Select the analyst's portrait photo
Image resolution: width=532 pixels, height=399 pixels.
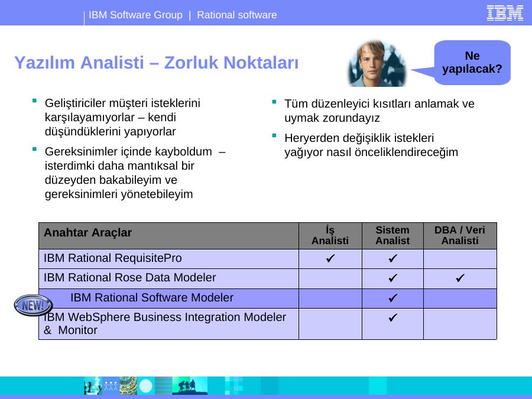pos(377,63)
